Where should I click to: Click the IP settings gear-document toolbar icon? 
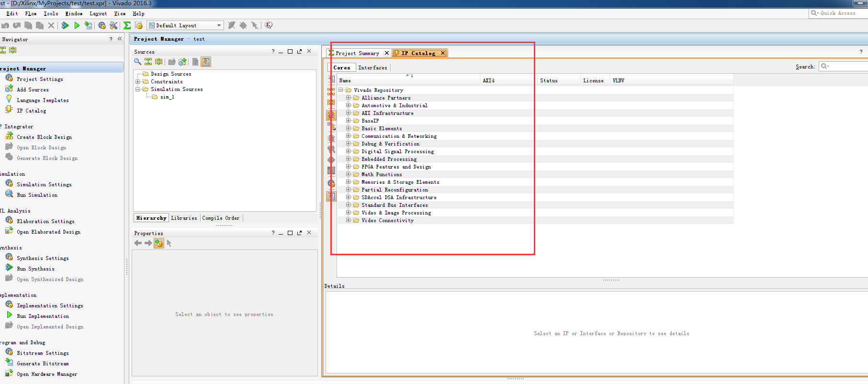coord(139,25)
